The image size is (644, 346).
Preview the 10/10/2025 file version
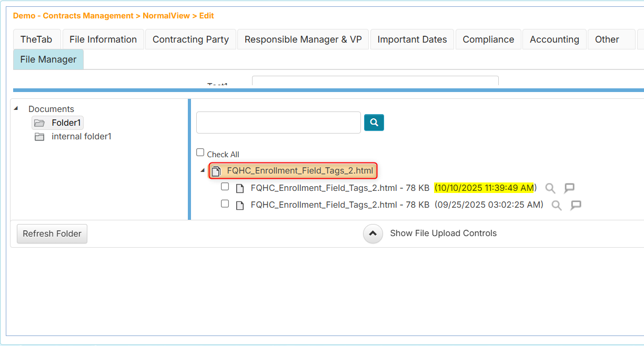tap(550, 188)
